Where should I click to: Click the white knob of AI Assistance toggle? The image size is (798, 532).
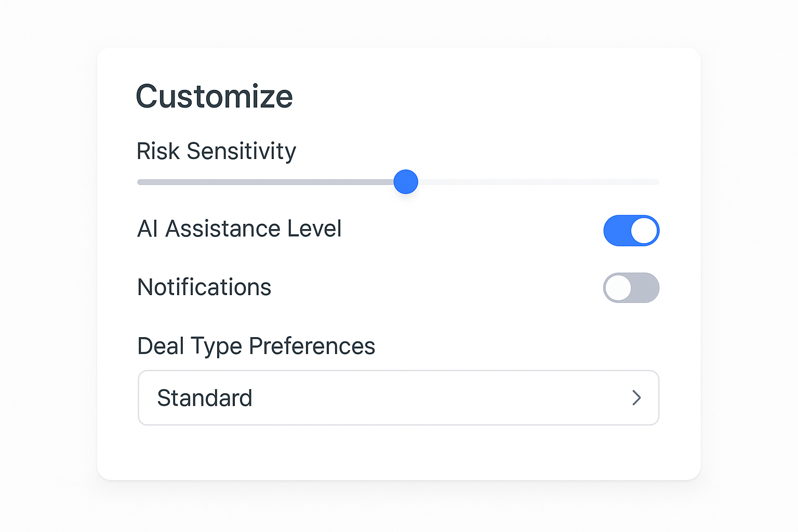pos(644,231)
